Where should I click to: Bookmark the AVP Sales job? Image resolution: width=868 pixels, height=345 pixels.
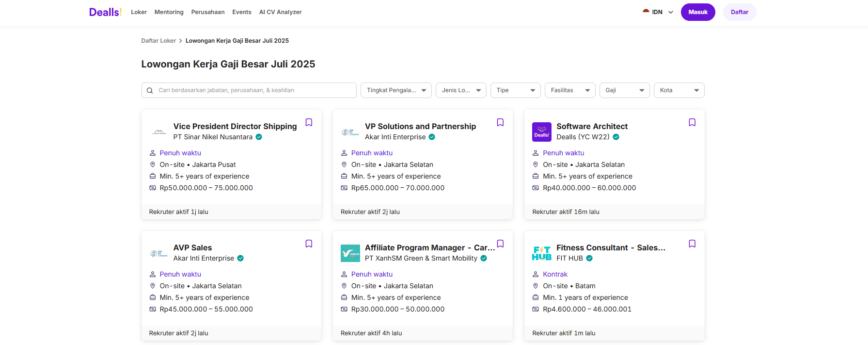coord(309,244)
